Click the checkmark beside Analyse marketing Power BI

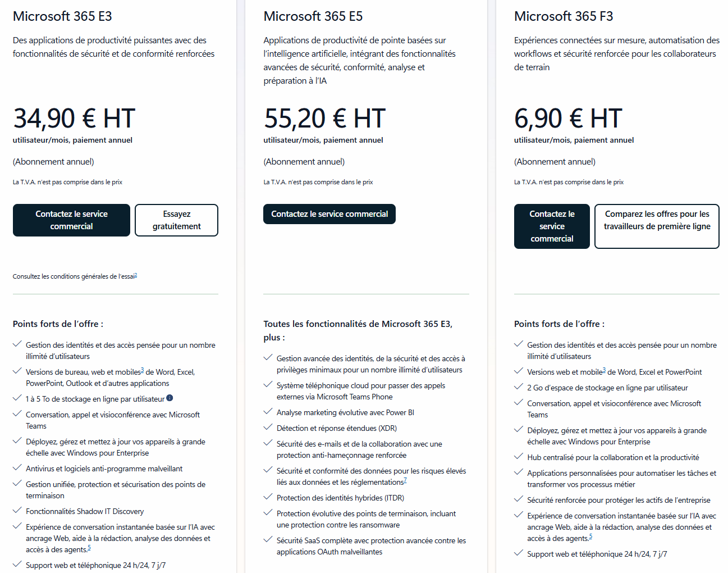click(268, 412)
